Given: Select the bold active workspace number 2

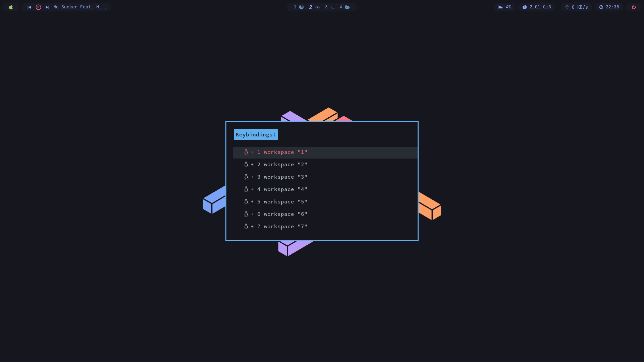Looking at the screenshot, I should coord(311,7).
